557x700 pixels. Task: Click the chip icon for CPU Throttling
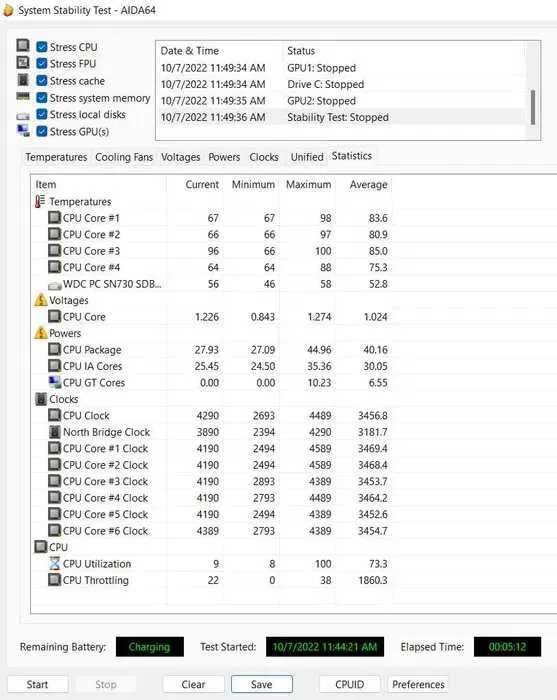(54, 580)
